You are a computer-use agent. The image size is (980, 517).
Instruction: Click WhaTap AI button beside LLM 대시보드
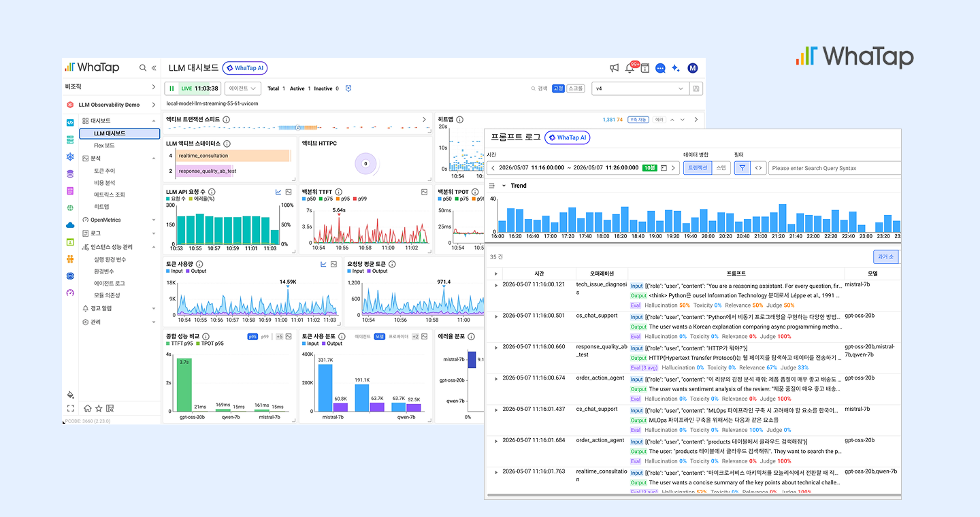245,68
